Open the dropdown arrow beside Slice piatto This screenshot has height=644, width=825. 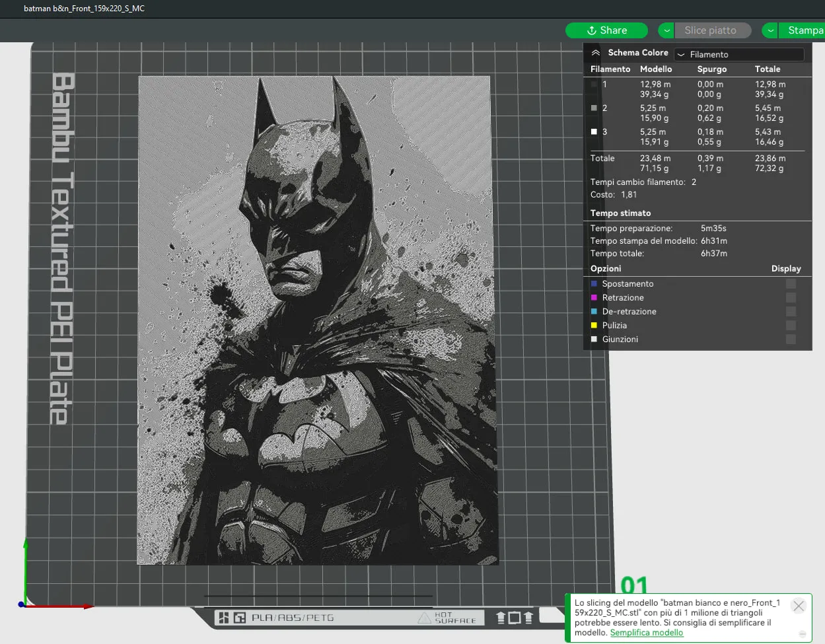pyautogui.click(x=666, y=30)
